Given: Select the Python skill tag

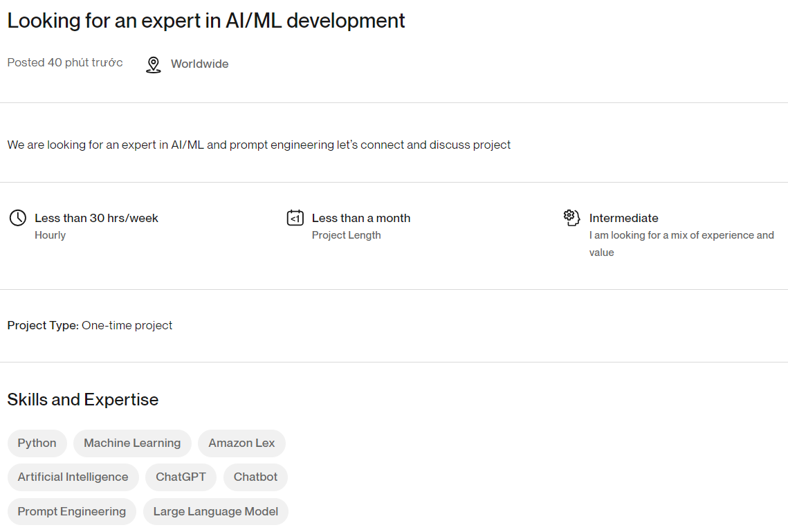Looking at the screenshot, I should click(x=37, y=443).
